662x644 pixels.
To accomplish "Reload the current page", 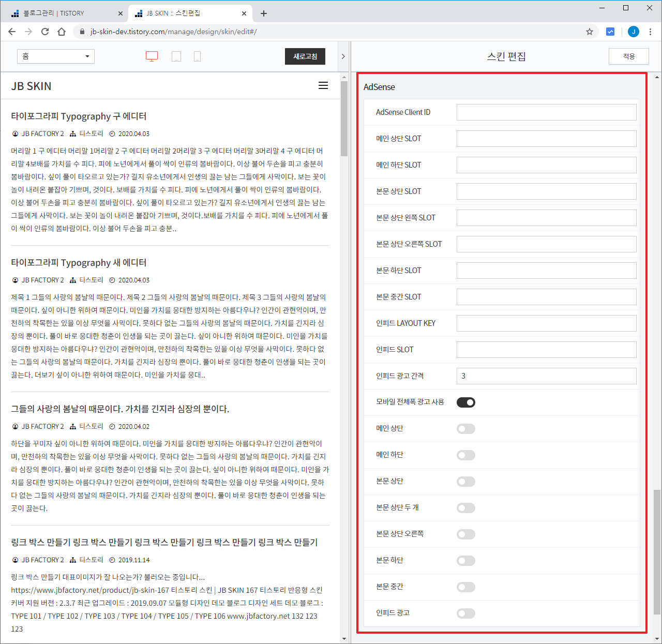I will coord(45,32).
